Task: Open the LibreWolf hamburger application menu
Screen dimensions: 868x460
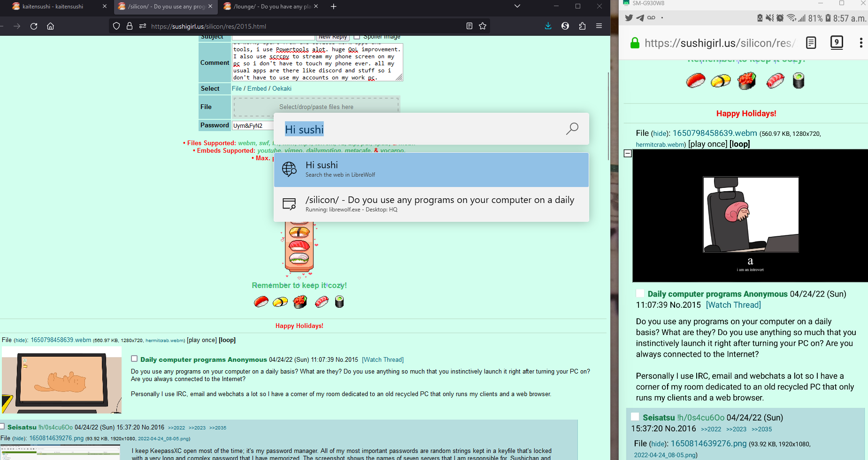Action: (x=599, y=26)
